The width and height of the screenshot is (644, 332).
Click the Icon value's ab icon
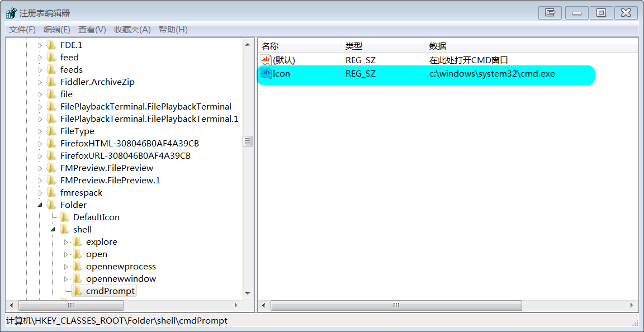(x=266, y=74)
